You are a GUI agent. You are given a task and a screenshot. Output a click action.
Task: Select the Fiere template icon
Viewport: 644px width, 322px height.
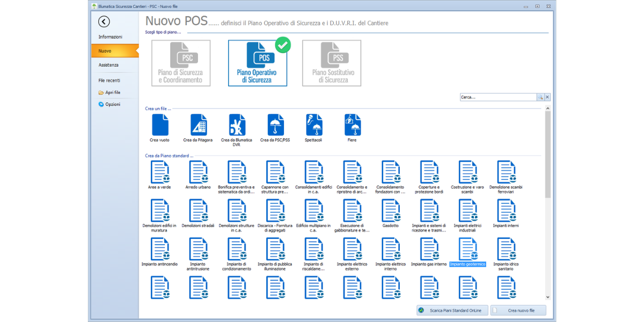pos(352,125)
